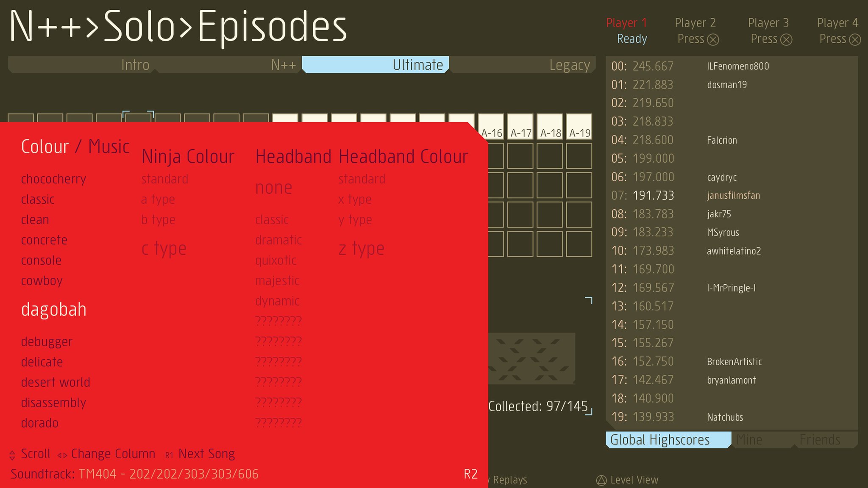
Task: Select a type ninja colour
Action: tap(158, 200)
